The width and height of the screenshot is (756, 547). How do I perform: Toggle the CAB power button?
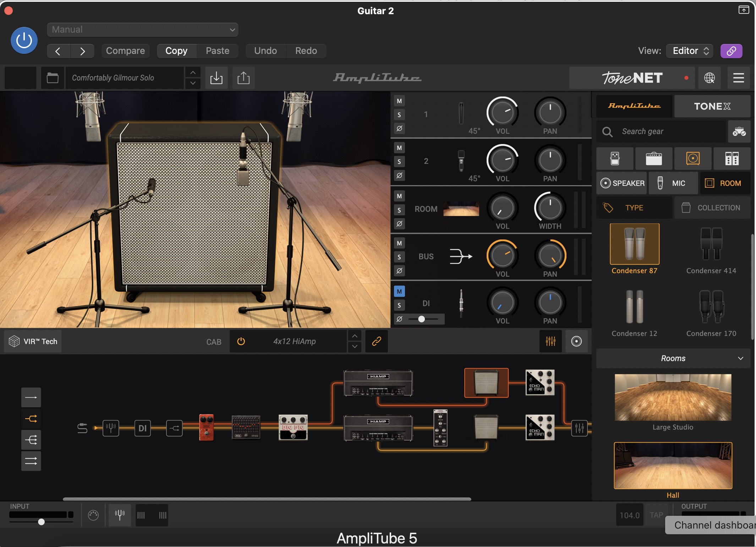241,341
